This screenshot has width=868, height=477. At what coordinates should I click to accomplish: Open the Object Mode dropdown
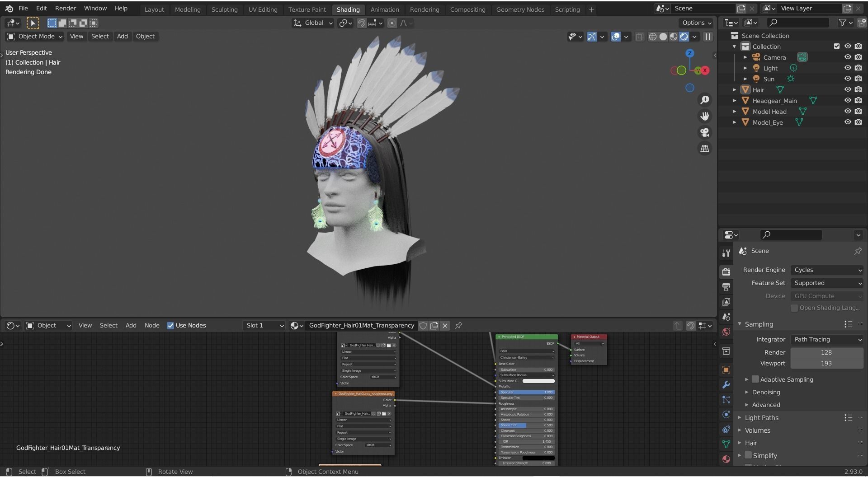35,37
